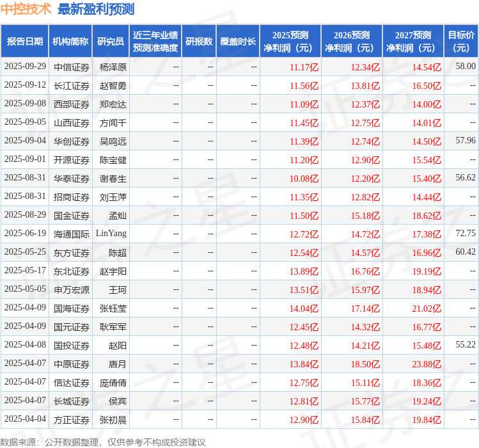
Task: Select analyst name 张初晨 in last row
Action: coord(113,420)
